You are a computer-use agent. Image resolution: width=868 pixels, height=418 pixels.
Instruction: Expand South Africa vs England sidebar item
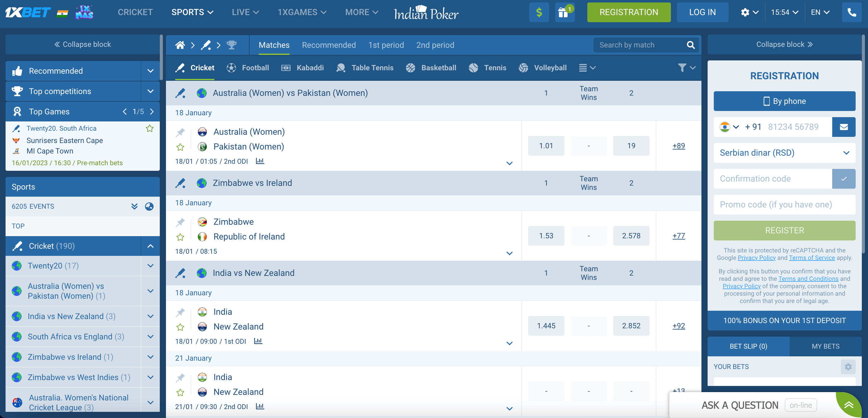pyautogui.click(x=150, y=337)
